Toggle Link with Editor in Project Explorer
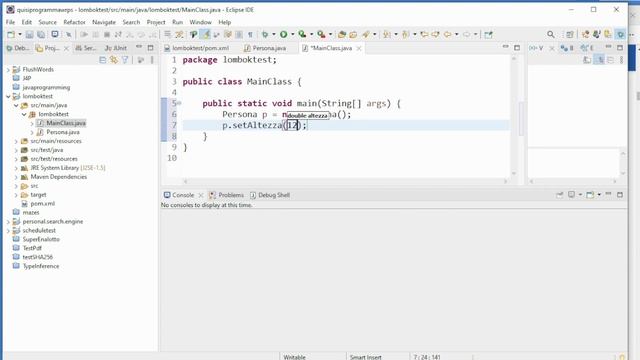 tap(113, 60)
